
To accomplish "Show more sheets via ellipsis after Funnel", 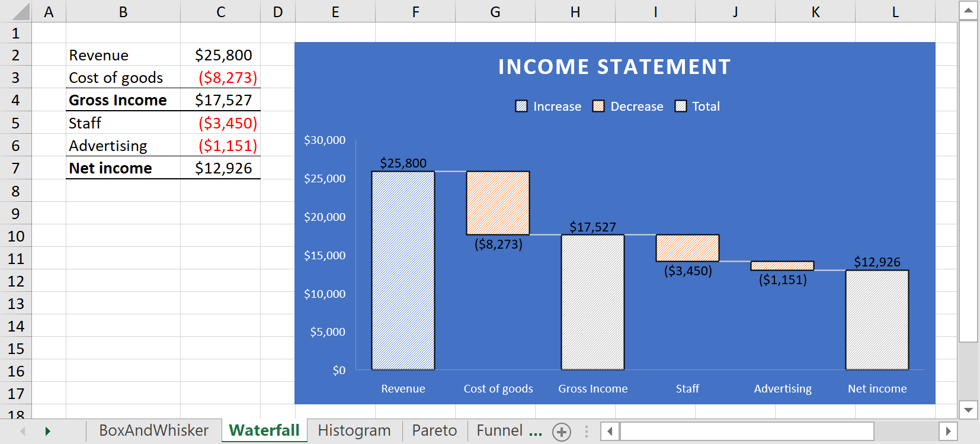I will pos(536,432).
